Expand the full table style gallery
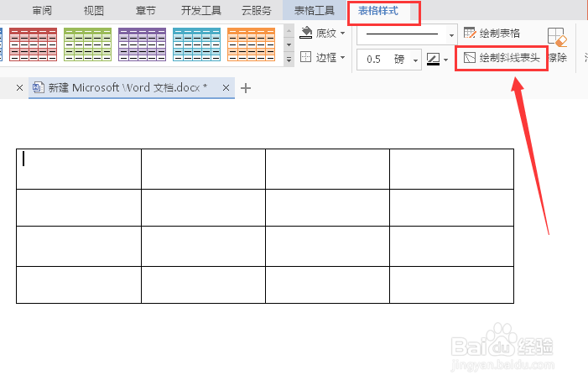 (289, 60)
